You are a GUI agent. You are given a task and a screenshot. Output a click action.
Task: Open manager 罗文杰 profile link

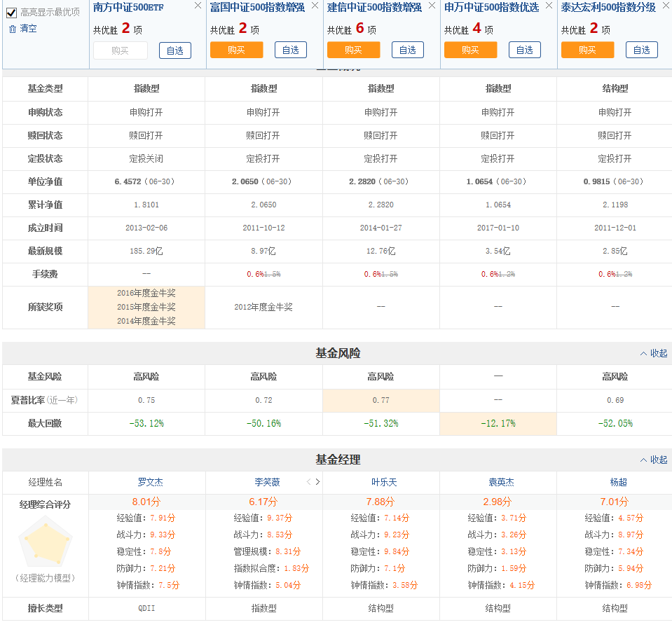[151, 482]
